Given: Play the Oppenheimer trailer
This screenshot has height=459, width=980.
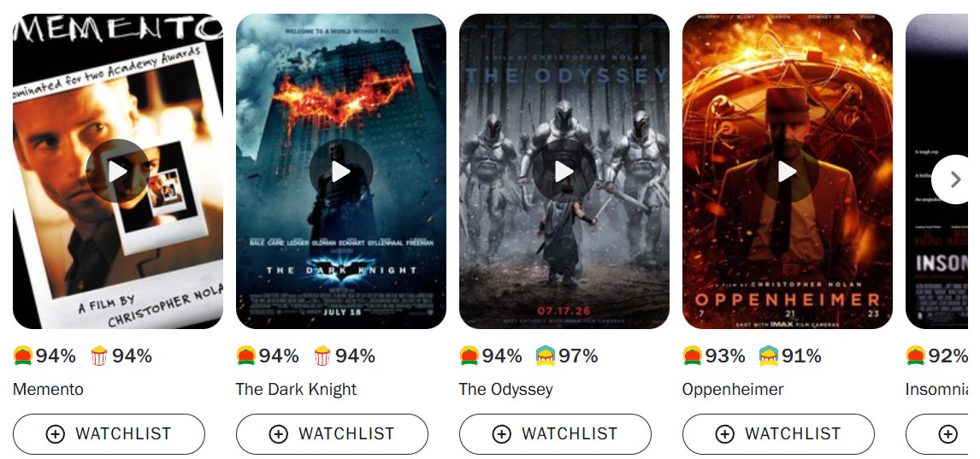Looking at the screenshot, I should click(787, 171).
